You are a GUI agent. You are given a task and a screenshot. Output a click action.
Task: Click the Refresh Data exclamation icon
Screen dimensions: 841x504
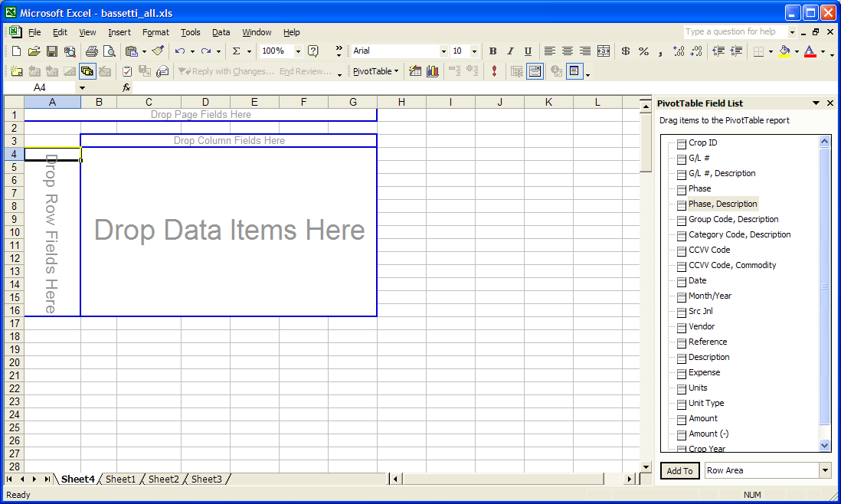coord(494,71)
